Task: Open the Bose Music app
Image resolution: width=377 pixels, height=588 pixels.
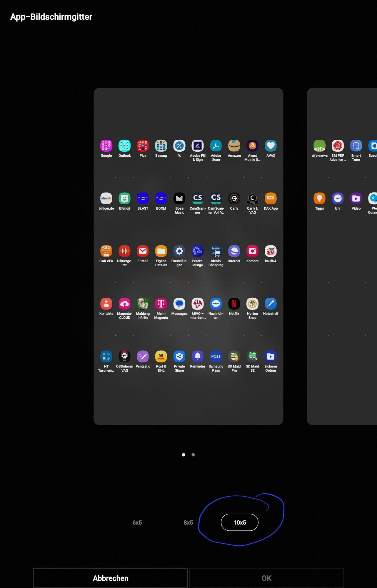Action: pyautogui.click(x=179, y=198)
